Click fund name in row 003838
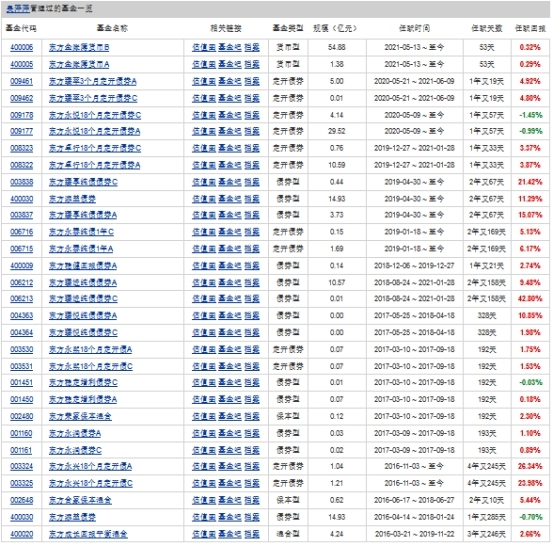Viewport: 554px width, 546px height. coord(83,182)
